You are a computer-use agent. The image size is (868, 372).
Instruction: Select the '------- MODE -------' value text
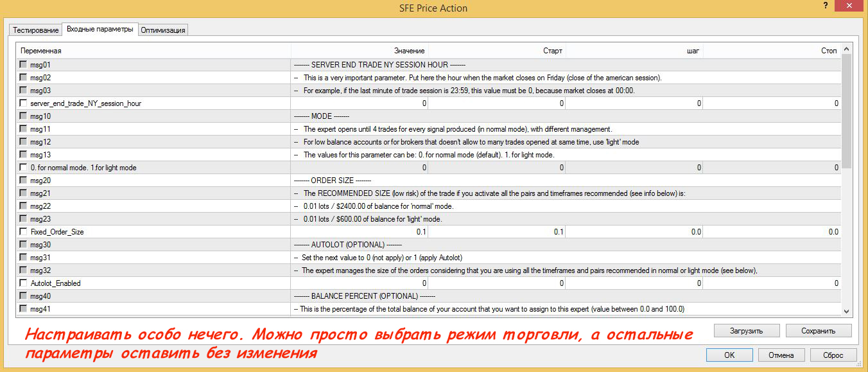pos(321,116)
